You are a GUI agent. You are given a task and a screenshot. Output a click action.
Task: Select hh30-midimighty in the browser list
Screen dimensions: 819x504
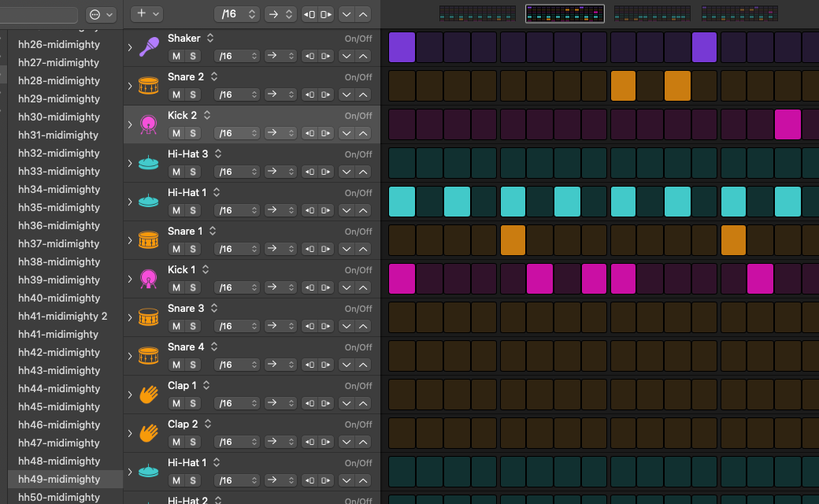click(x=65, y=117)
